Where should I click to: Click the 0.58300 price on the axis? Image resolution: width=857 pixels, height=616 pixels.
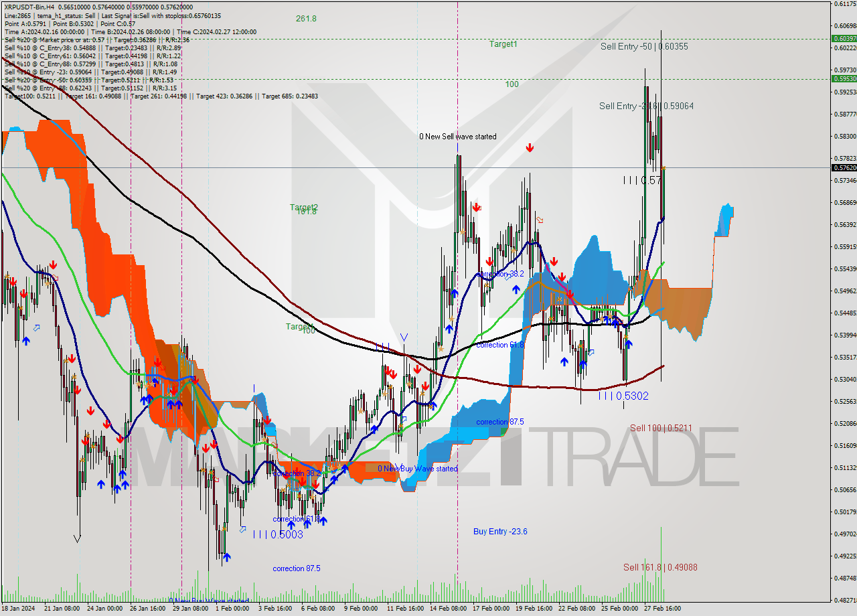[844, 137]
